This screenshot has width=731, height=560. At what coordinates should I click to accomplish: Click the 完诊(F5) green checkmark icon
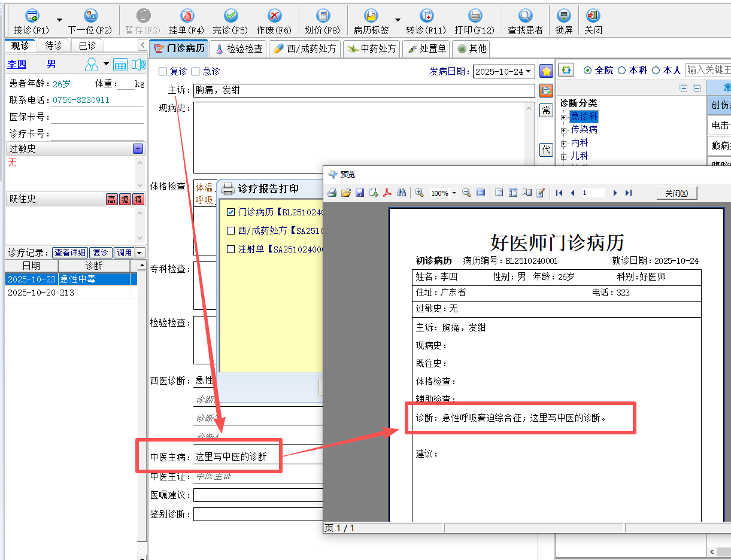point(230,16)
